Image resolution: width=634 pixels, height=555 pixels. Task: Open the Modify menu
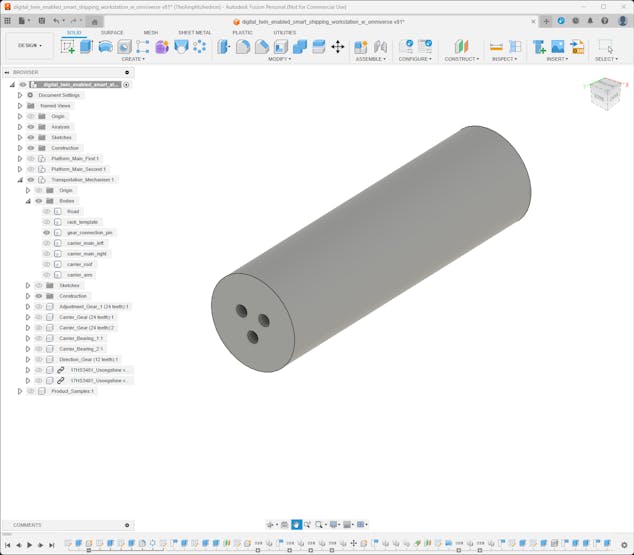click(x=280, y=59)
